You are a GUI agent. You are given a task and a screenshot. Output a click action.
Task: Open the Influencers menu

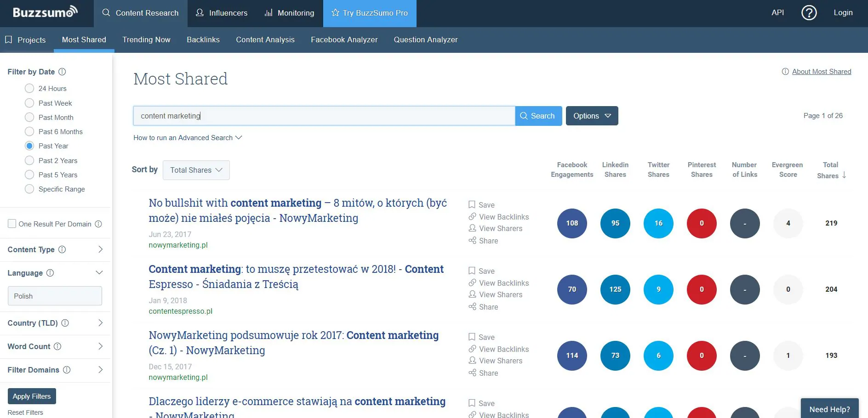[222, 13]
